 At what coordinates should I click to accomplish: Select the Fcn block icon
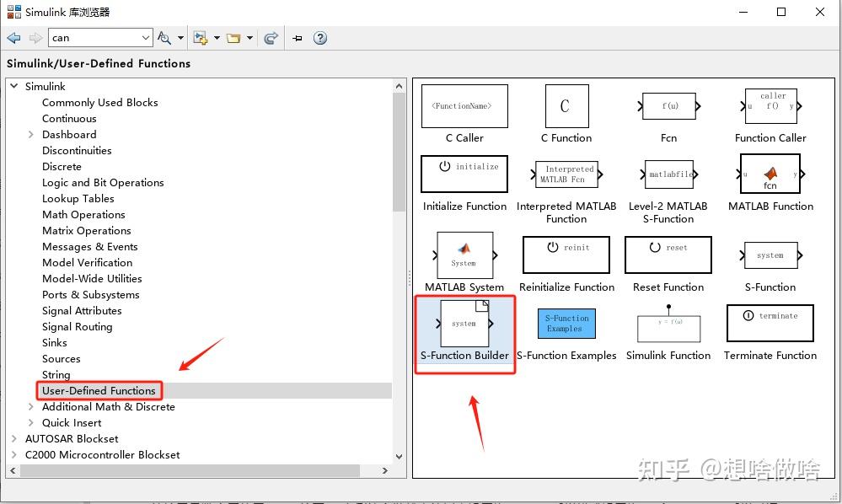[669, 106]
